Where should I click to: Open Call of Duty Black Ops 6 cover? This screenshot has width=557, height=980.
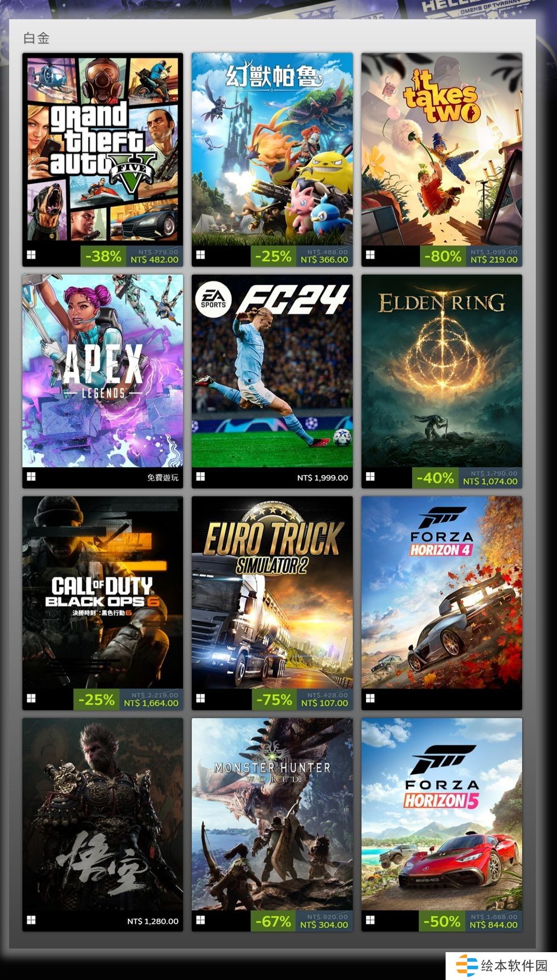[x=102, y=592]
